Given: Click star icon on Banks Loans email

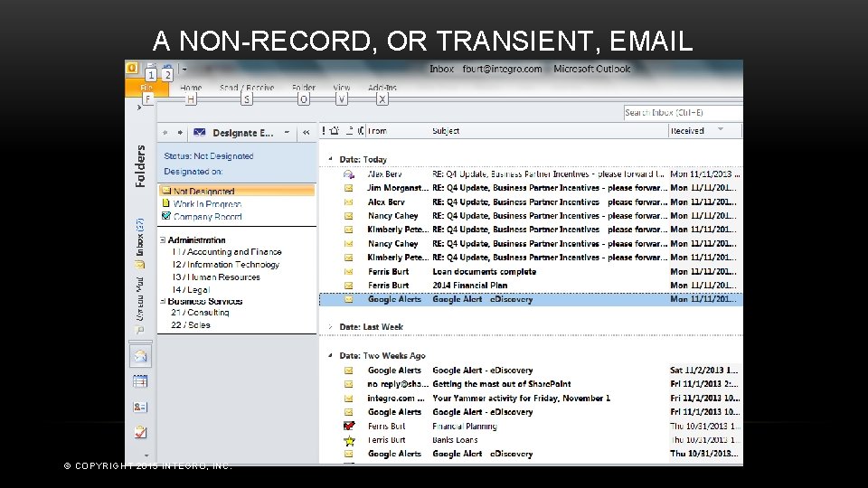Looking at the screenshot, I should pyautogui.click(x=349, y=440).
